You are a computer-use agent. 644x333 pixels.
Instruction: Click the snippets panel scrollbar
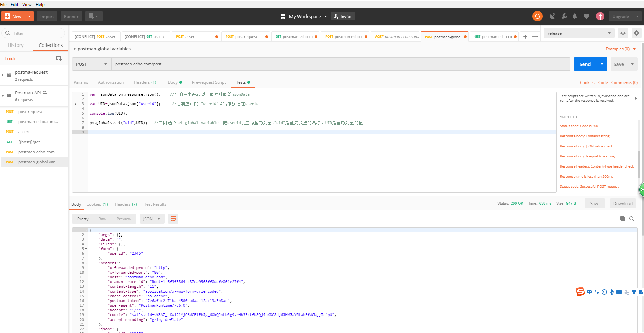639,164
